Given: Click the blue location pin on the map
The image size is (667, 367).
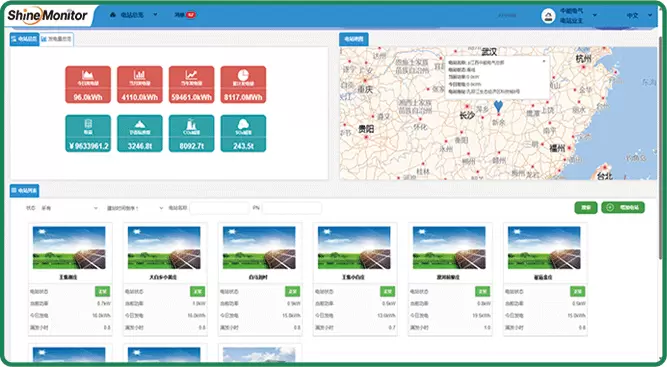Looking at the screenshot, I should point(498,106).
